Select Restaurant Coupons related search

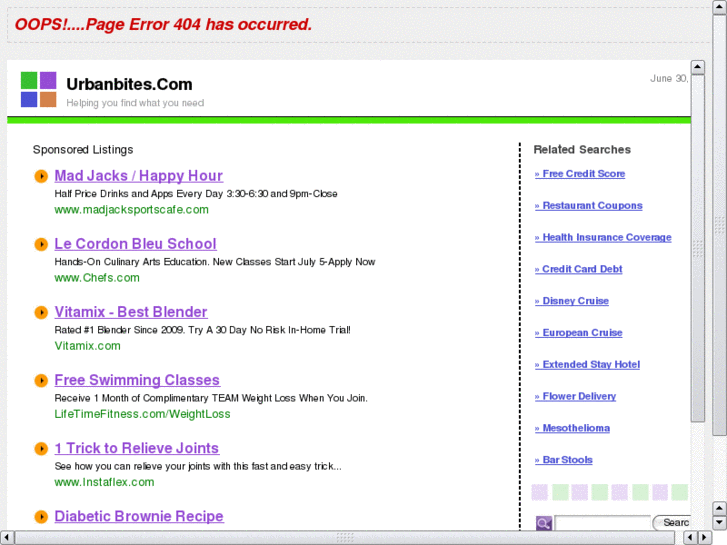click(588, 205)
